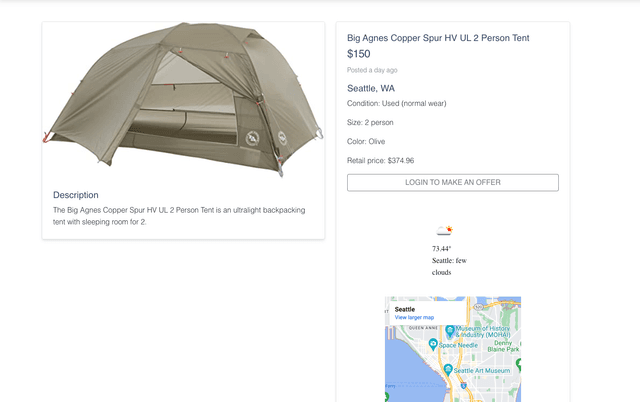The height and width of the screenshot is (402, 640).
Task: Click the Museum of History & Industry map pin
Action: (x=451, y=330)
